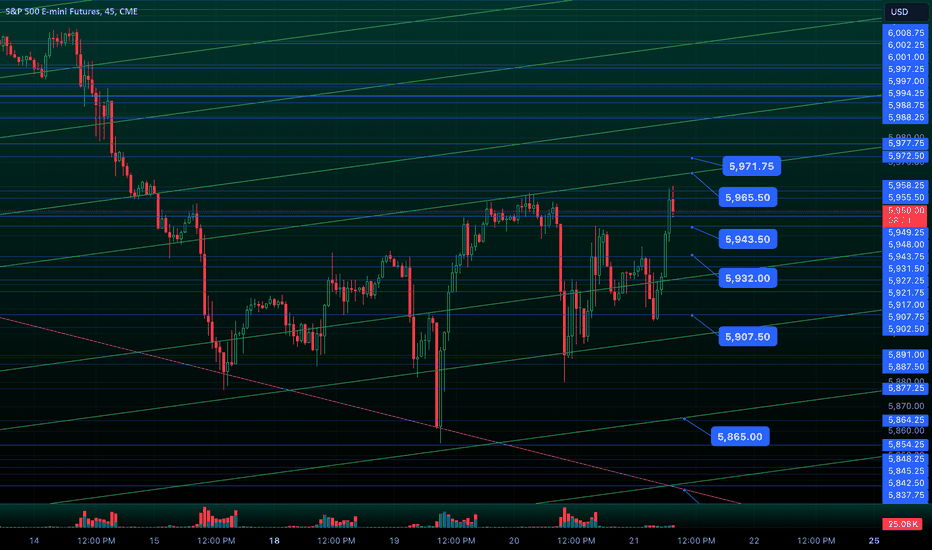Pick the 5,865.00 callout label
Viewport: 932px width, 550px height.
coord(740,436)
